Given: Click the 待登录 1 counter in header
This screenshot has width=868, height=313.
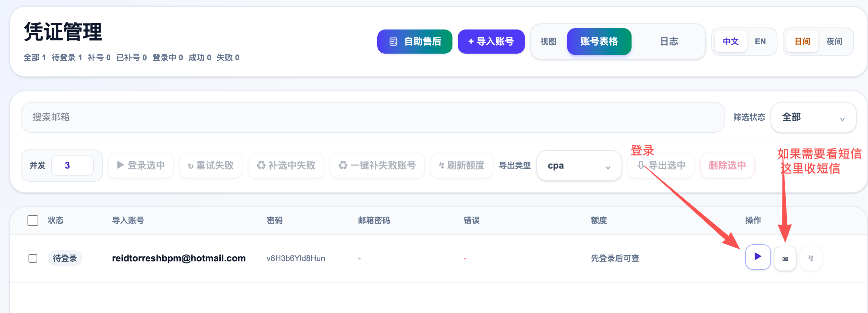Looking at the screenshot, I should pos(67,58).
